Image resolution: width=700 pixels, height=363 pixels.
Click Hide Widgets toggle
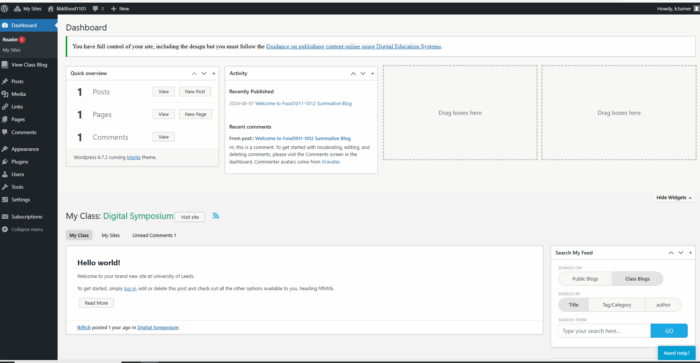674,197
